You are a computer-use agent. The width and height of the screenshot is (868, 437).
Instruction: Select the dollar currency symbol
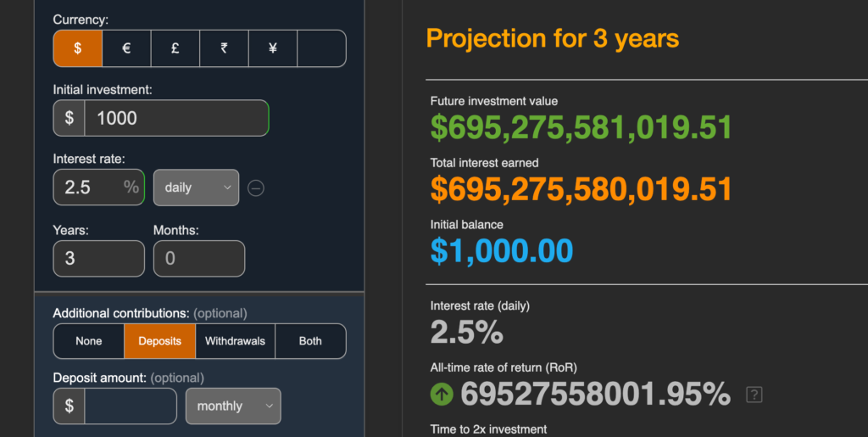pos(77,48)
